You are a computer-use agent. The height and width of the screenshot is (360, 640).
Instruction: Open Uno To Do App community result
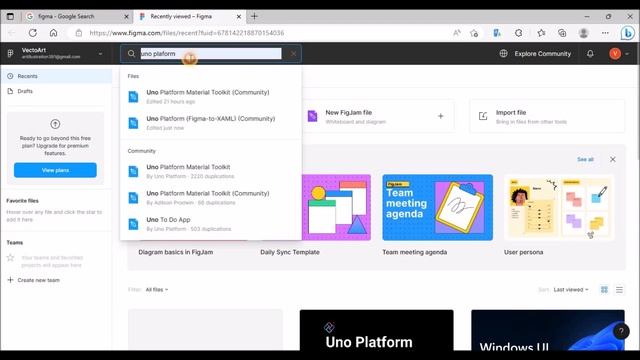point(211,224)
